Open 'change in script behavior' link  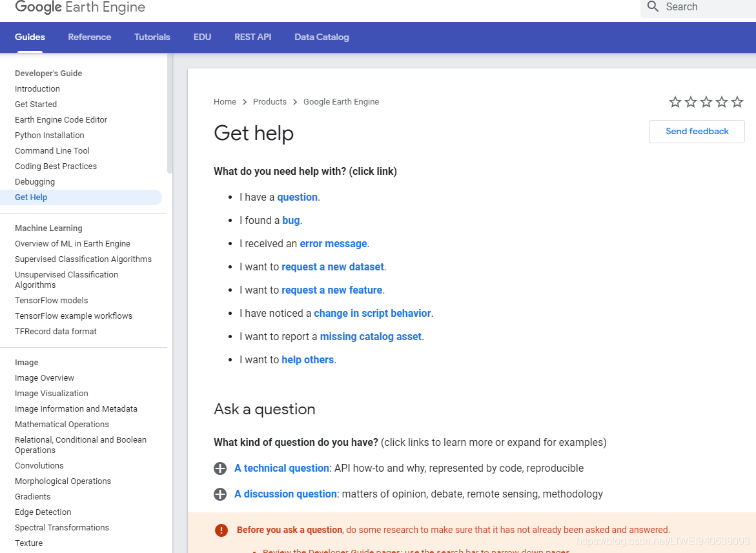coord(373,313)
